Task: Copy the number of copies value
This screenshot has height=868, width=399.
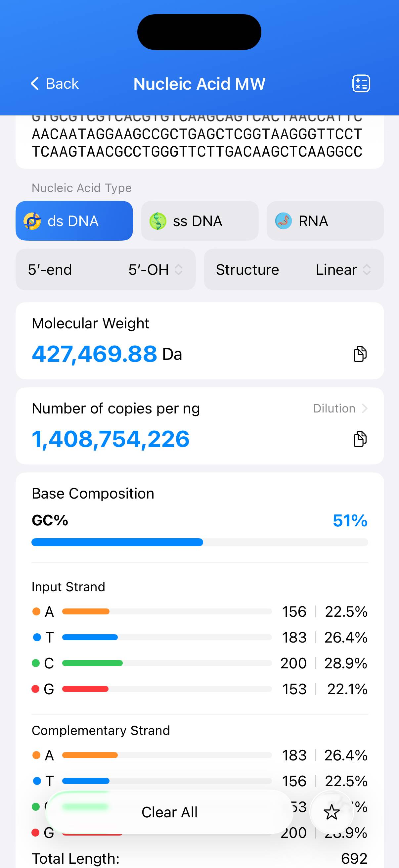Action: (x=360, y=439)
